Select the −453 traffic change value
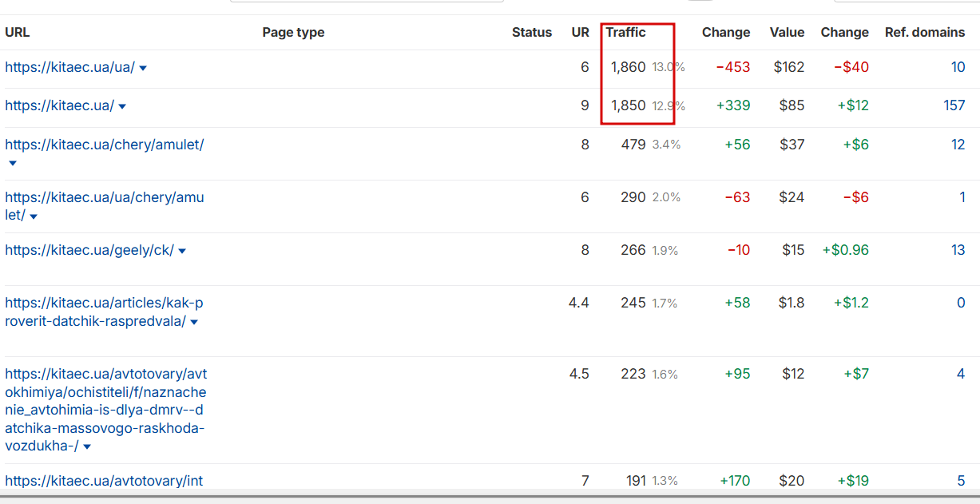The image size is (980, 504). (x=733, y=67)
